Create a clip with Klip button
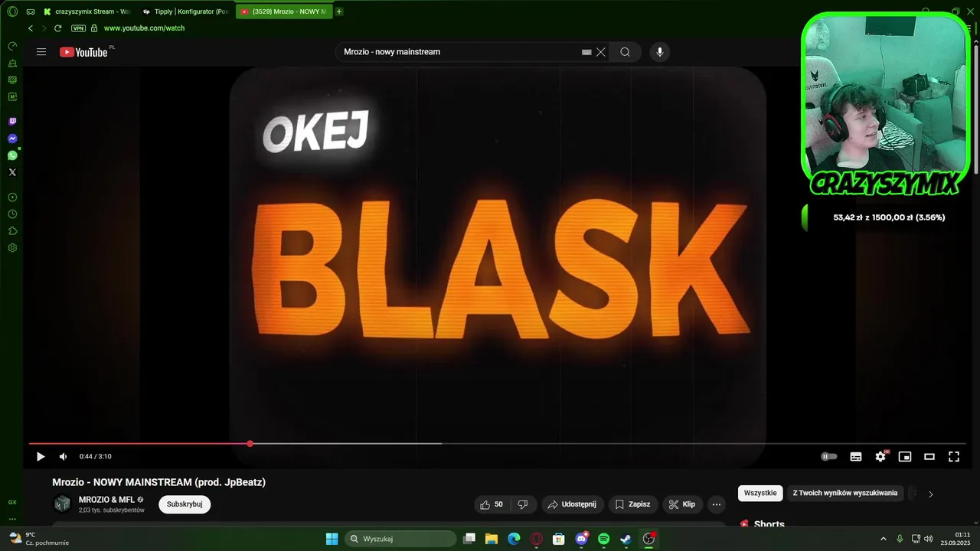This screenshot has width=980, height=551. [x=682, y=504]
